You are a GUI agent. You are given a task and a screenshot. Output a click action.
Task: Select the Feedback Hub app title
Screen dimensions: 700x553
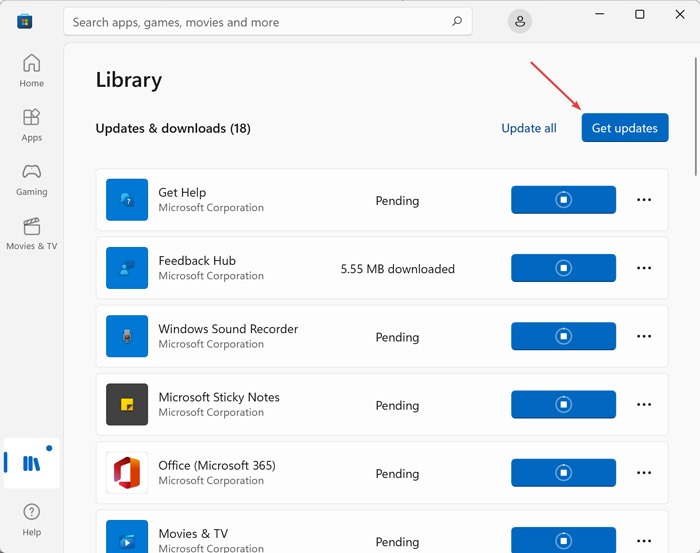click(197, 261)
